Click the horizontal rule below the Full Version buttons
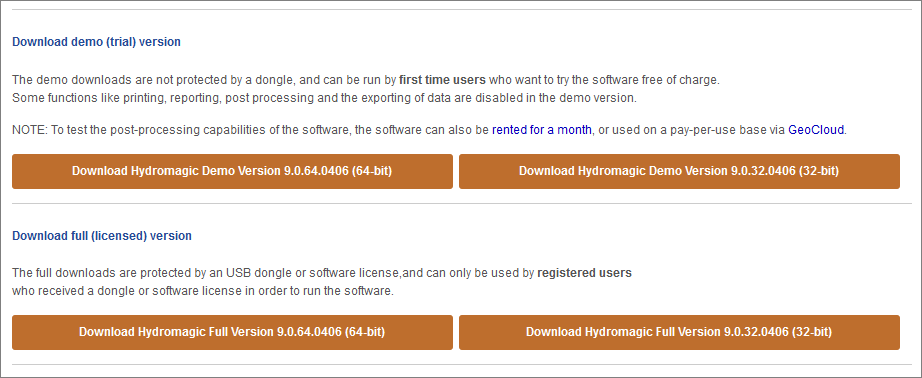The image size is (922, 378). click(x=462, y=365)
